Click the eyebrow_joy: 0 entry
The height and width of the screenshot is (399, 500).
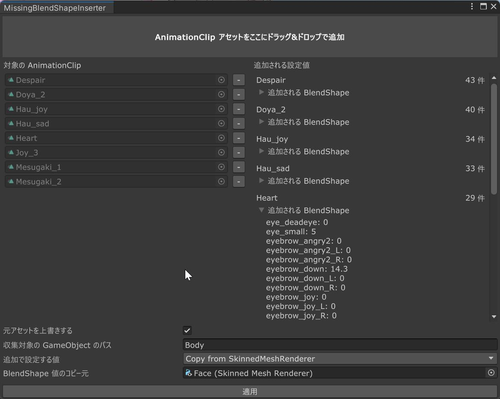pos(296,297)
